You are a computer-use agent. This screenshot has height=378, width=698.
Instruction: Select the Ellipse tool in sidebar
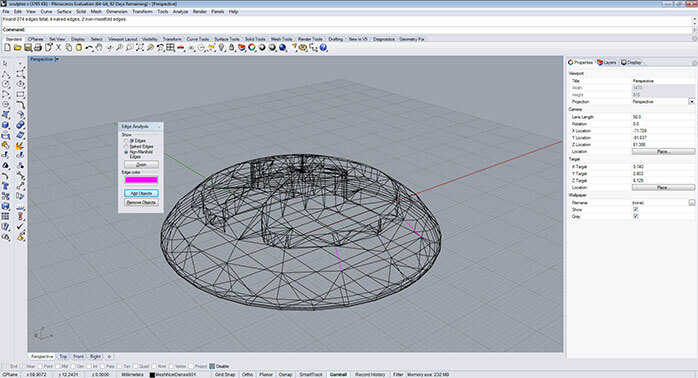[20, 84]
